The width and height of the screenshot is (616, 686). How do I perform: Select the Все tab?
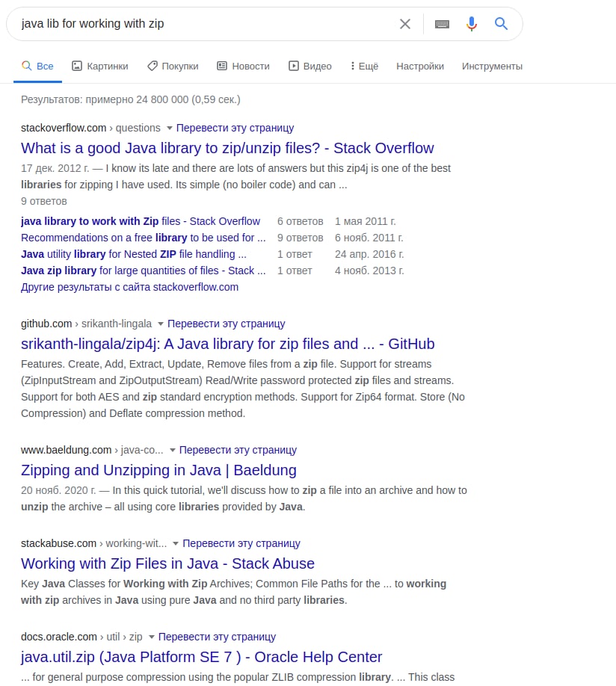(37, 66)
